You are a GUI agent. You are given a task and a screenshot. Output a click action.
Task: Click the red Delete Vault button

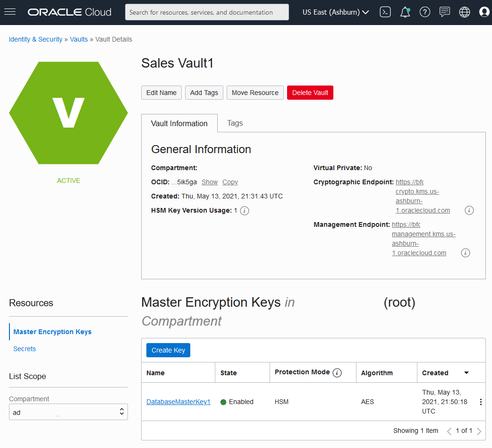click(310, 93)
